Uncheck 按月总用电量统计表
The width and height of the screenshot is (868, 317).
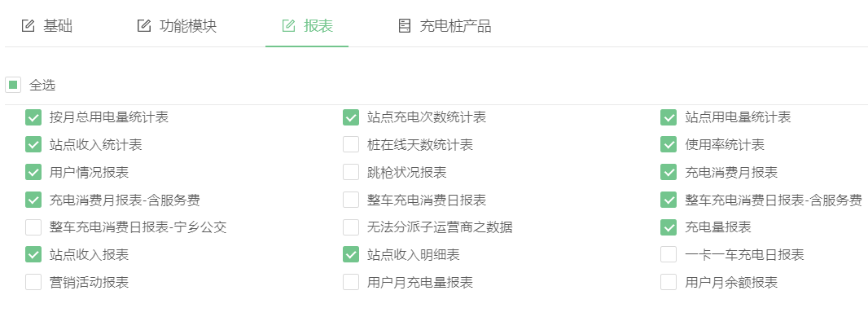33,117
